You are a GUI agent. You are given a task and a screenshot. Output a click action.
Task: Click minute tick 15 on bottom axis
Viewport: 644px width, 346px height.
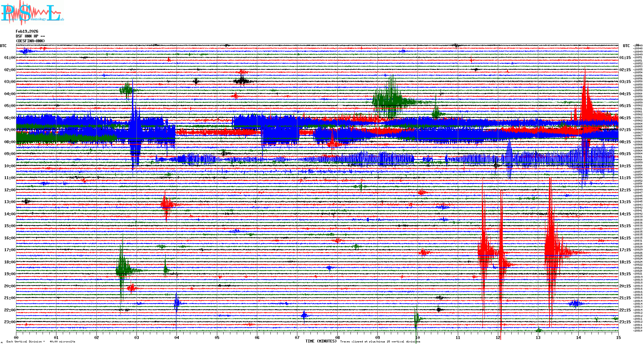click(618, 337)
